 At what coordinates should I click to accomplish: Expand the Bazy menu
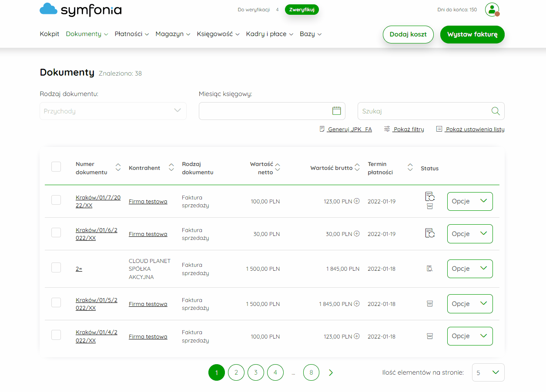point(311,34)
